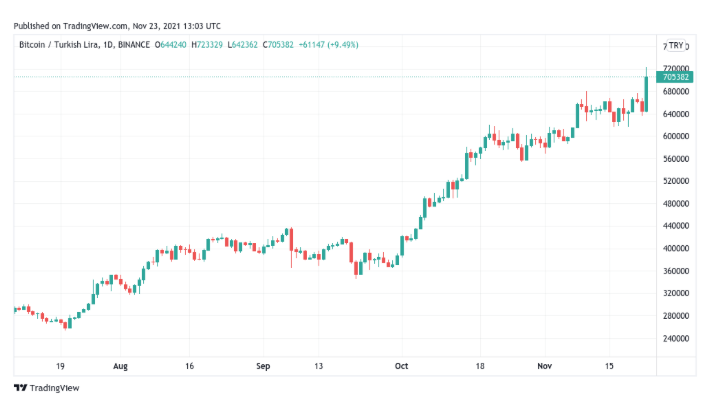This screenshot has height=396, width=709.
Task: Click the 600000 price scale label
Action: coord(676,136)
